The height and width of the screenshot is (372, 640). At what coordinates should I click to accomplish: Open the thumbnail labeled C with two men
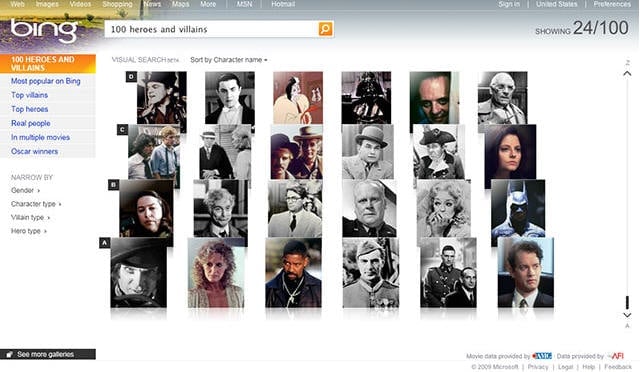point(154,152)
